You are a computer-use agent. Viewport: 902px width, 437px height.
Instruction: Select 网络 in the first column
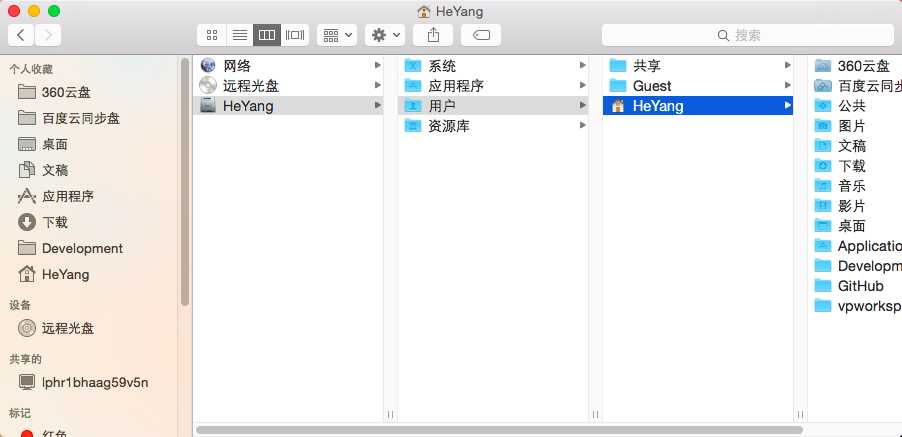tap(288, 66)
